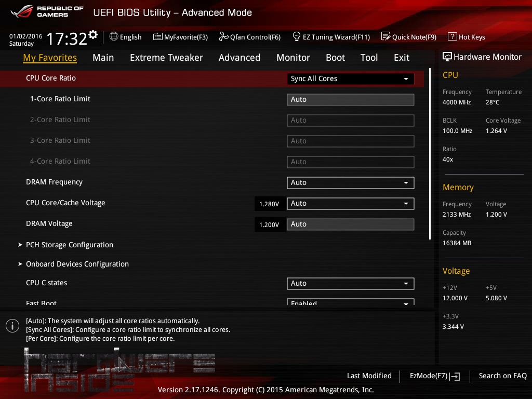Click the 40x ratio value
Viewport: 532px width, 399px height.
(x=447, y=159)
